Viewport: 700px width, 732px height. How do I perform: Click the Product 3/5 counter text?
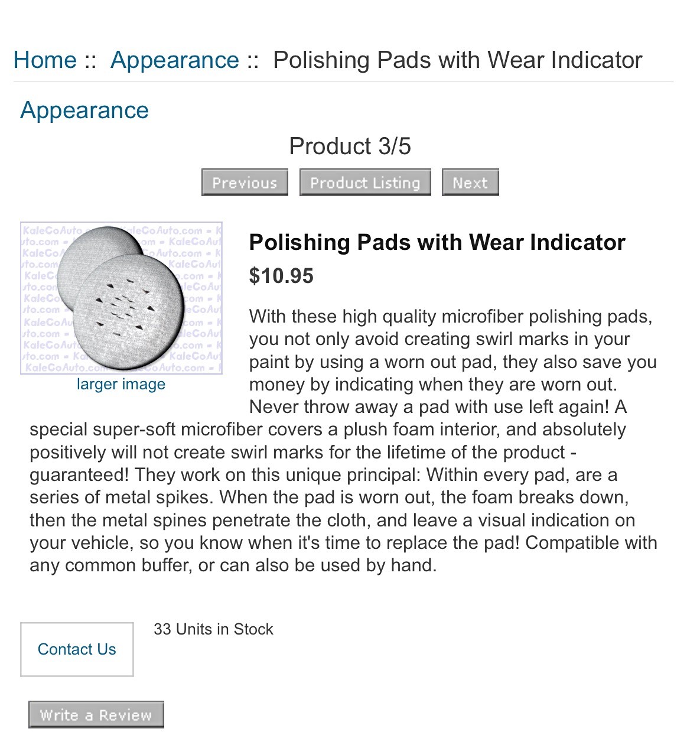tap(350, 146)
